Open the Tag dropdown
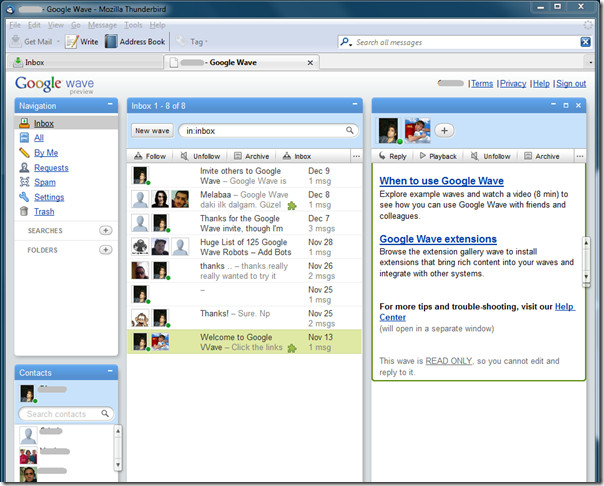This screenshot has width=604, height=486. coord(192,42)
